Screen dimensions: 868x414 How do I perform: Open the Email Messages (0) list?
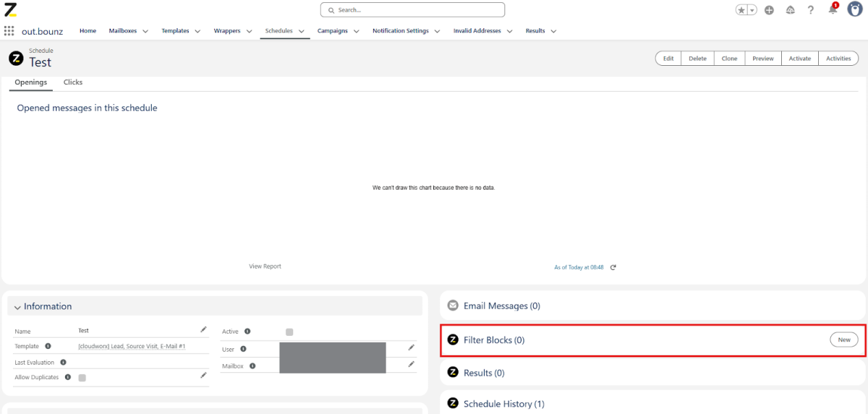click(x=502, y=306)
